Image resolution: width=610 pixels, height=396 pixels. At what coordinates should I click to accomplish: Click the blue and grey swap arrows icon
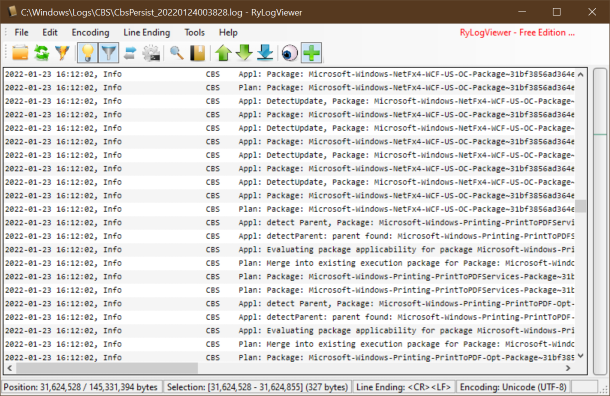pos(130,53)
